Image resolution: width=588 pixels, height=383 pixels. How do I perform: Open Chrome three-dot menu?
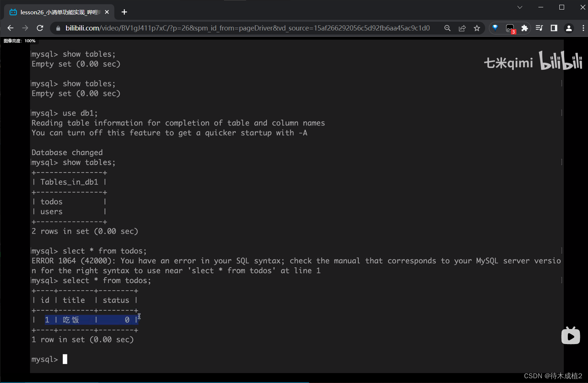point(583,28)
